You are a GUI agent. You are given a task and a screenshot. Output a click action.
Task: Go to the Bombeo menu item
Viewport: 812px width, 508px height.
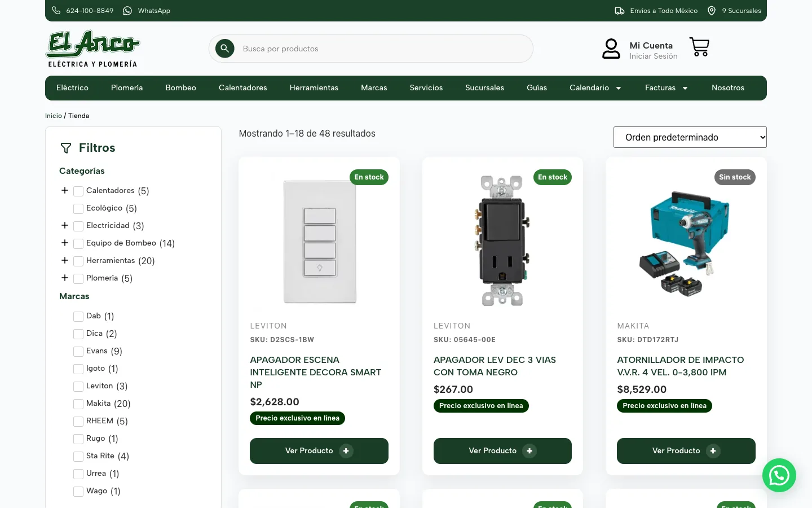click(x=181, y=88)
